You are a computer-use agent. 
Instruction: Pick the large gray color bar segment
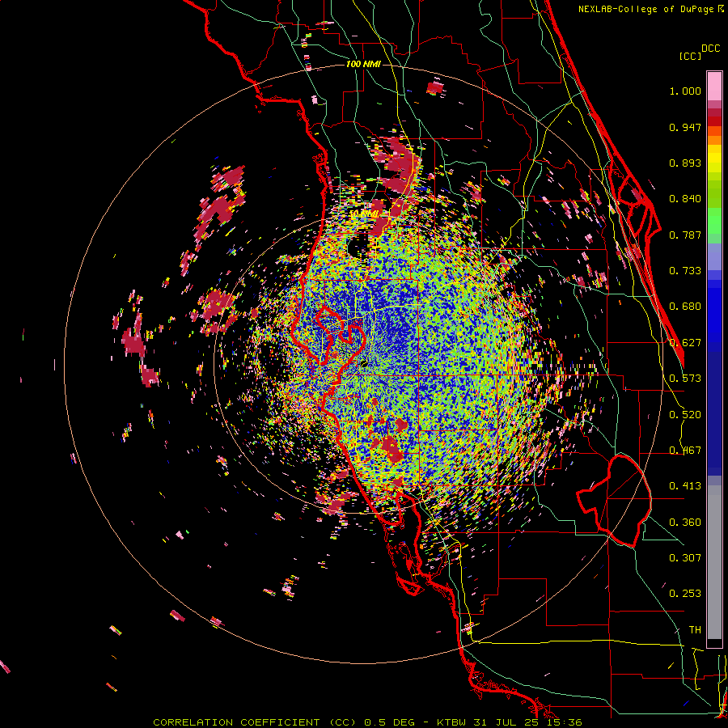[x=714, y=562]
